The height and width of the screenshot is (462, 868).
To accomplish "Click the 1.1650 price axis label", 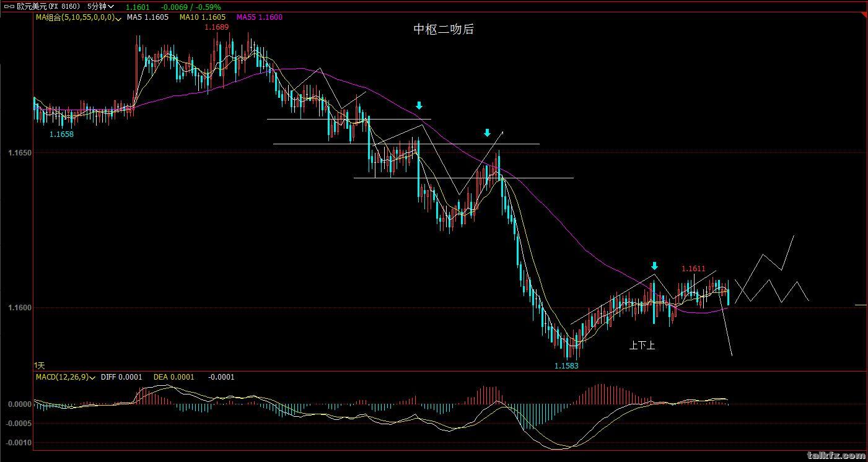I will pyautogui.click(x=19, y=152).
